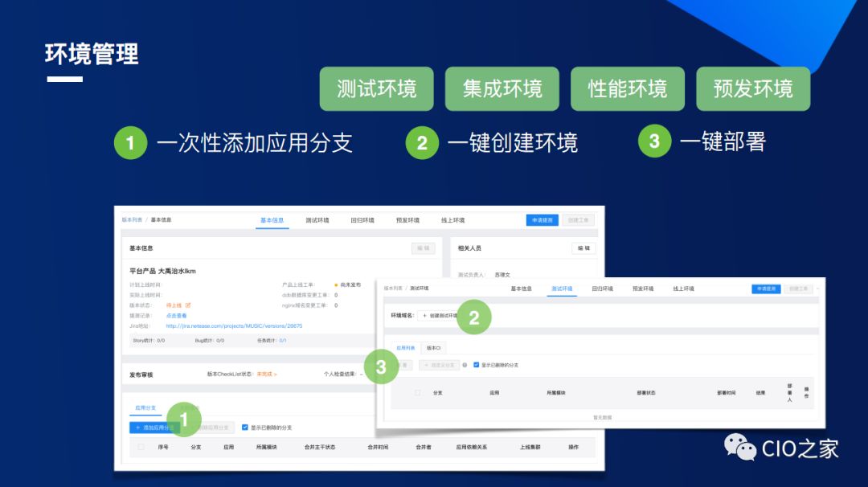Click the 平台产品 大禹治水lkm title

162,271
